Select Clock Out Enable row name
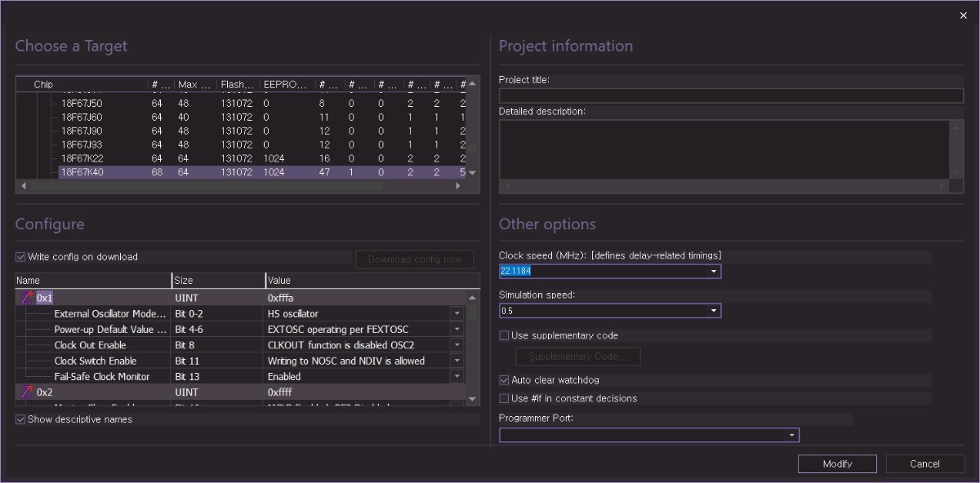Screen dimensions: 980x483 (90, 345)
